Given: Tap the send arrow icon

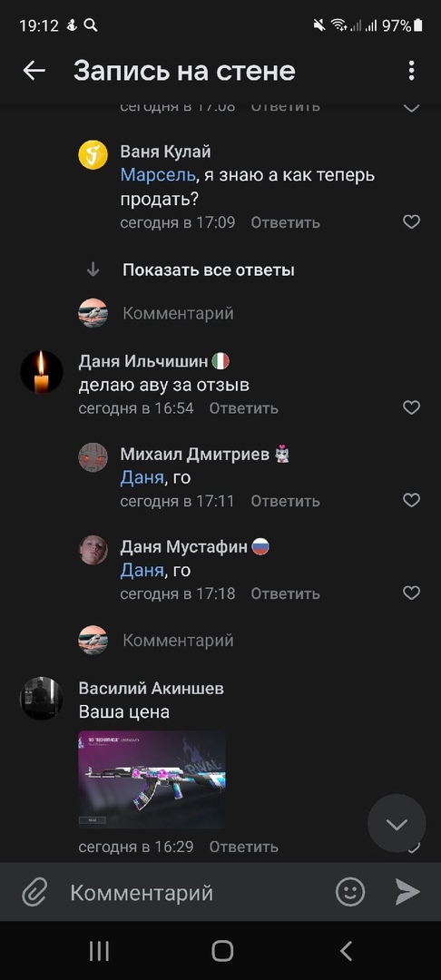Looking at the screenshot, I should (x=407, y=892).
